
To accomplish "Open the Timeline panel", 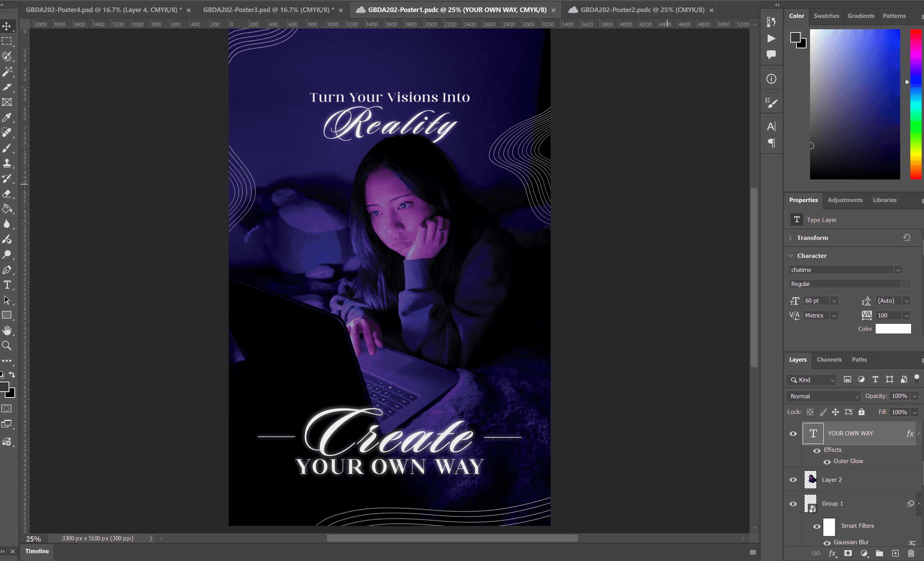I will click(x=37, y=551).
